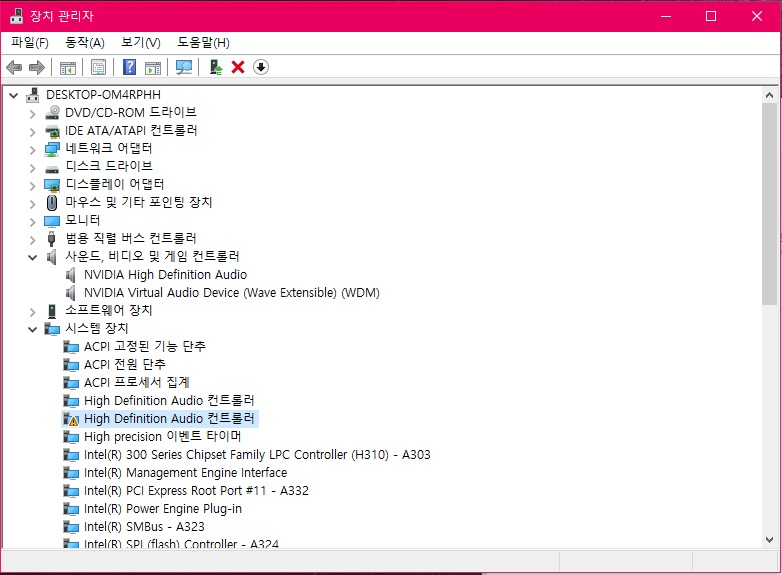Screen dimensions: 782x575
Task: Select Intel(R) PCI Express Root Port #11
Action: 196,490
